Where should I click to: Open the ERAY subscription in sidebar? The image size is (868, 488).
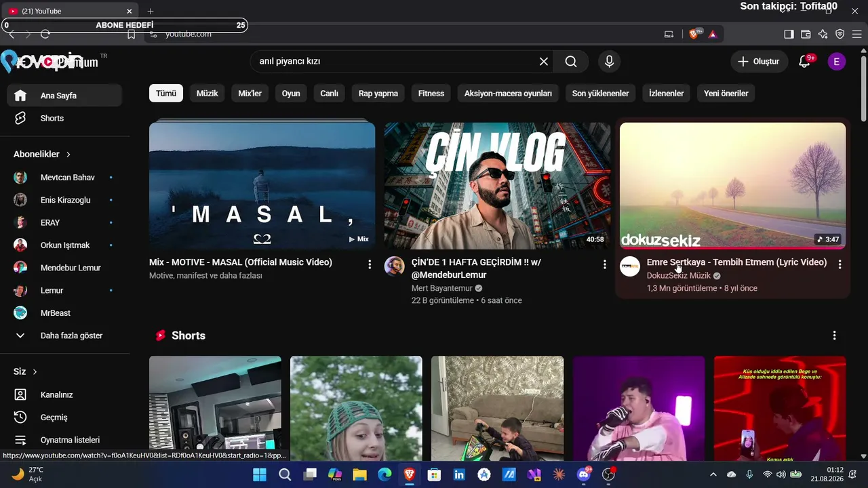64,222
